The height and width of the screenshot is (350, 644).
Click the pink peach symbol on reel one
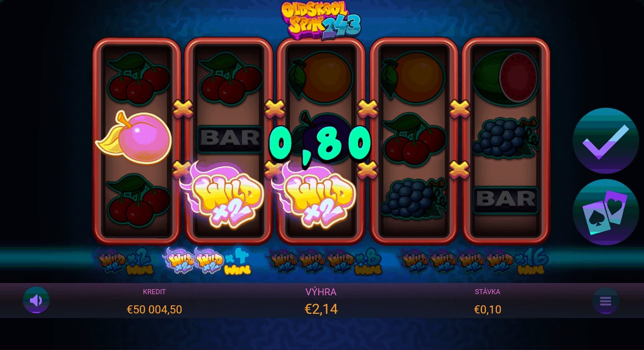pos(133,138)
